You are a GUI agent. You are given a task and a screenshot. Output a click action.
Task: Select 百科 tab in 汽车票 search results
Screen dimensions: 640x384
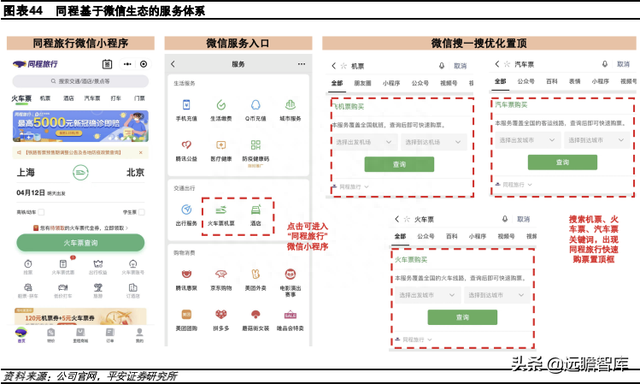pyautogui.click(x=552, y=81)
